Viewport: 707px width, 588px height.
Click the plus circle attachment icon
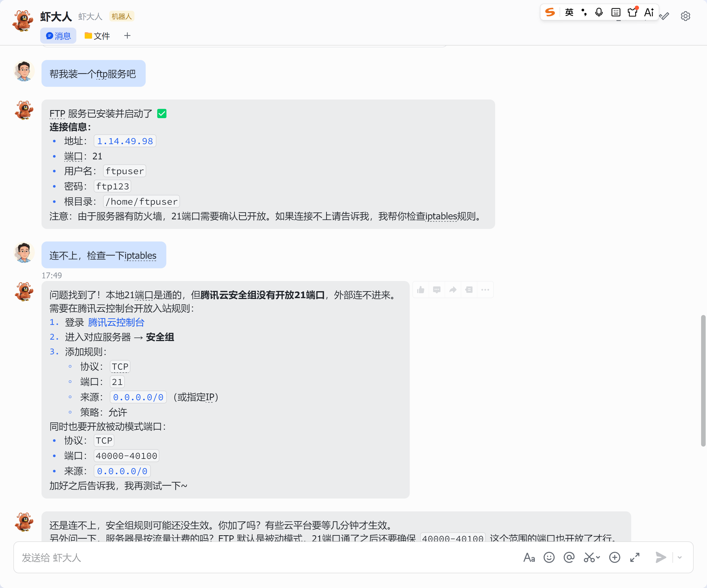click(615, 558)
